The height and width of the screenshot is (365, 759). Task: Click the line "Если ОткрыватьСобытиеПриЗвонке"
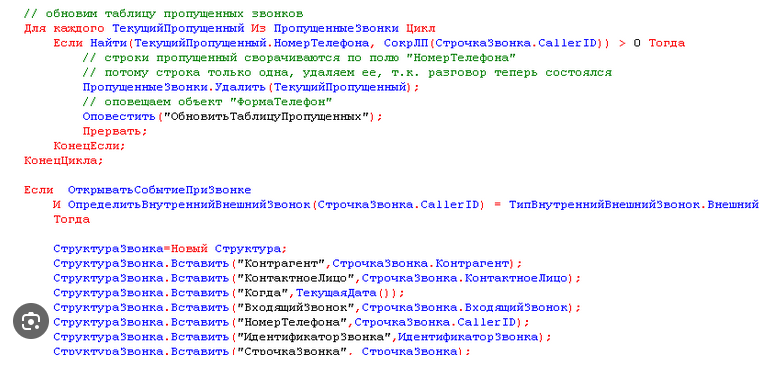point(137,190)
